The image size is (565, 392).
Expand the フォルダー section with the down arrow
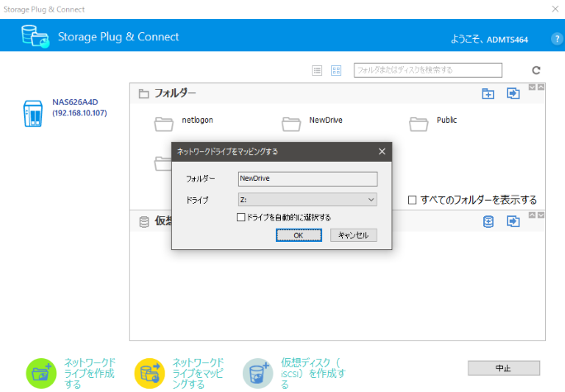click(x=532, y=87)
